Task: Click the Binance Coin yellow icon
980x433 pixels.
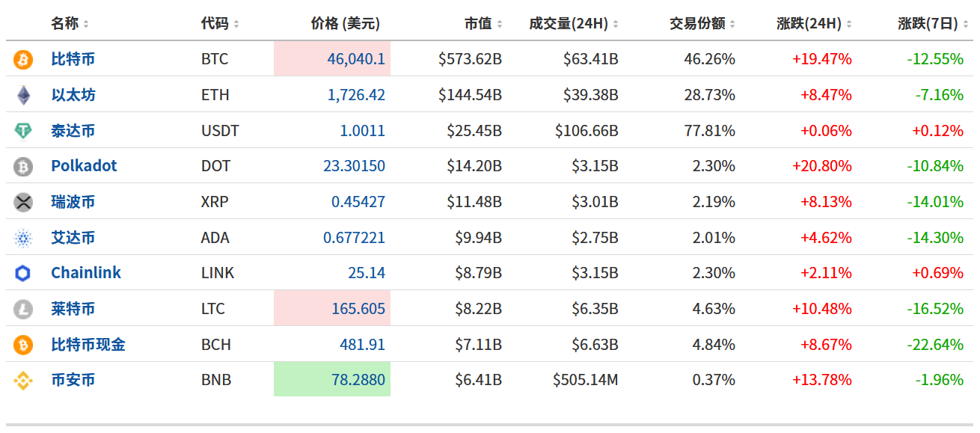Action: [23, 381]
